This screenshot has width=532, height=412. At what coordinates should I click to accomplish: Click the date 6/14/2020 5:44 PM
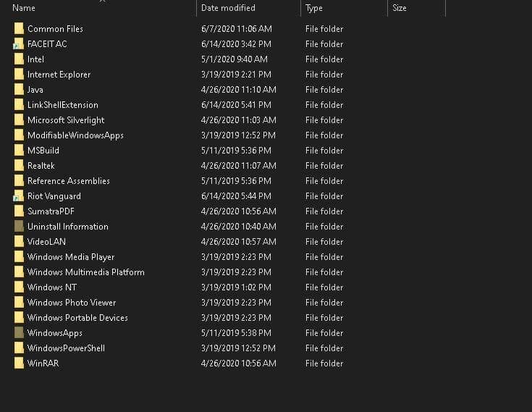(236, 196)
